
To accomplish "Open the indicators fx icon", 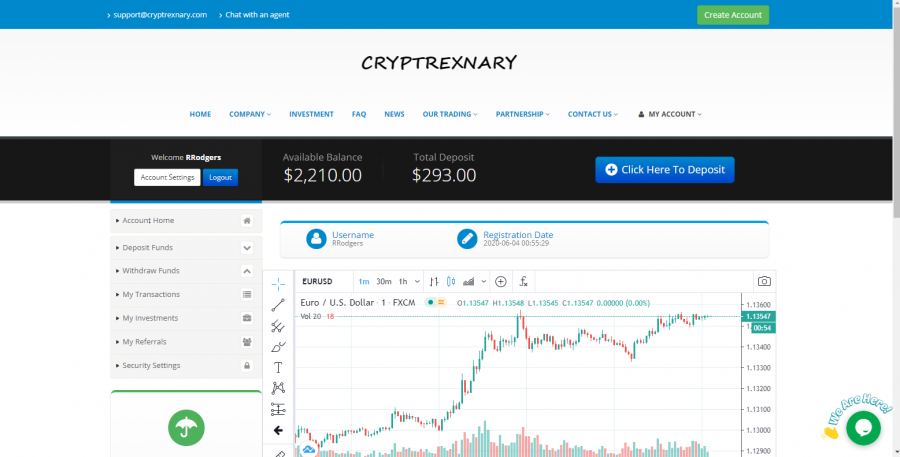I will [x=523, y=281].
